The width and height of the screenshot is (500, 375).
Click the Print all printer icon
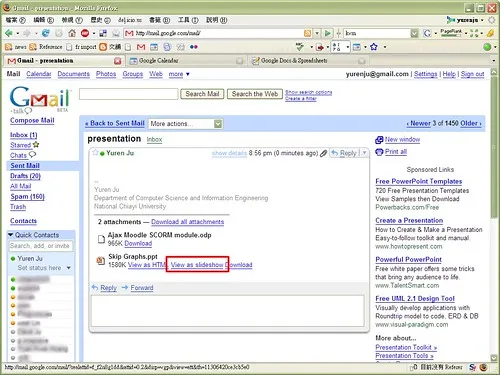click(x=379, y=152)
